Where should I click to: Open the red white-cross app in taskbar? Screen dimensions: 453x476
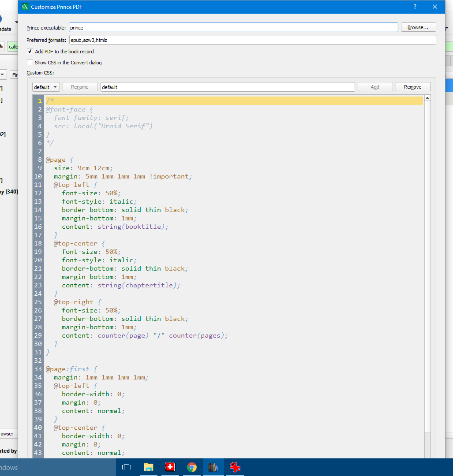[x=170, y=467]
